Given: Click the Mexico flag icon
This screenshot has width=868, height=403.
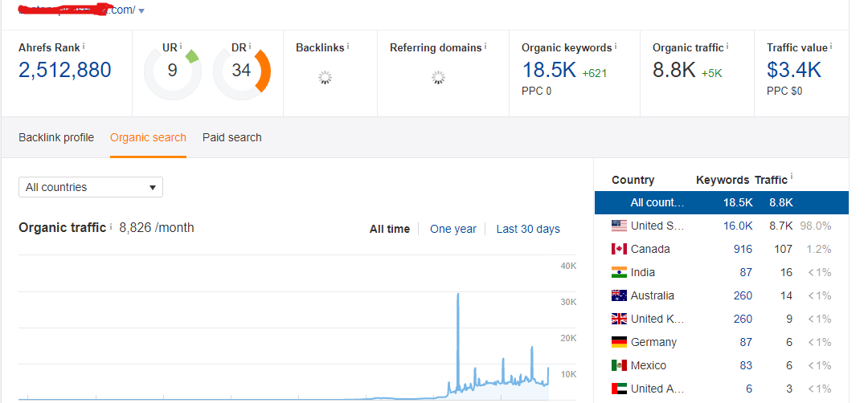Looking at the screenshot, I should pyautogui.click(x=619, y=364).
